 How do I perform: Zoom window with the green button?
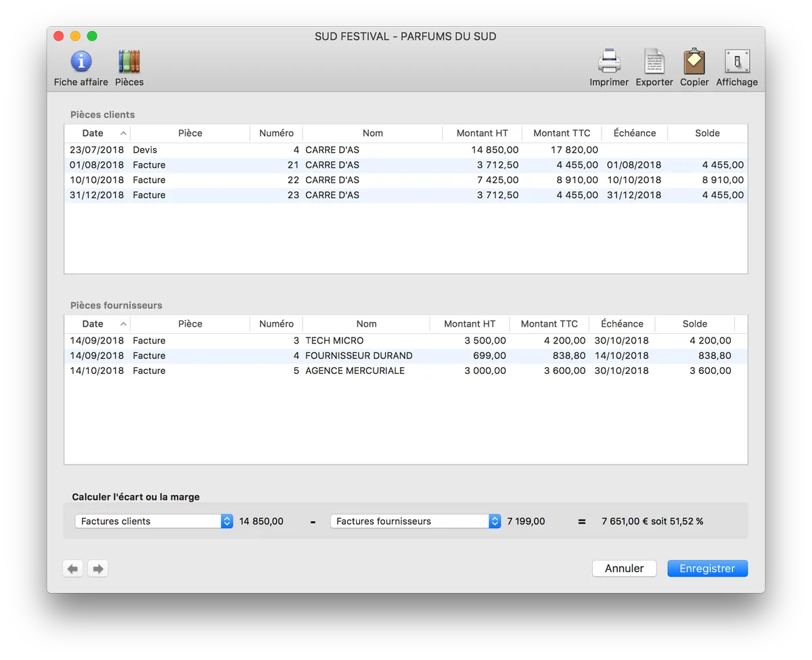pos(92,37)
